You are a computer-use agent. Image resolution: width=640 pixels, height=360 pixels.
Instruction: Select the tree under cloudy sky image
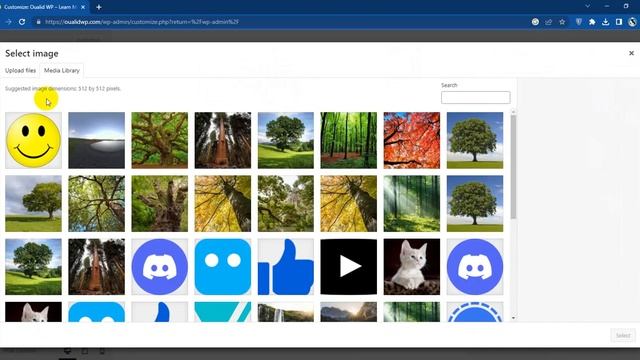33,204
